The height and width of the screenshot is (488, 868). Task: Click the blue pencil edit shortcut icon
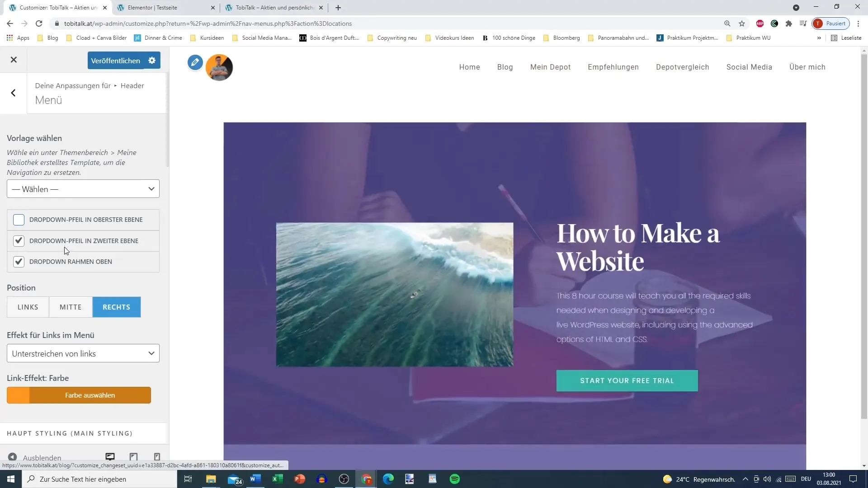[x=195, y=62]
